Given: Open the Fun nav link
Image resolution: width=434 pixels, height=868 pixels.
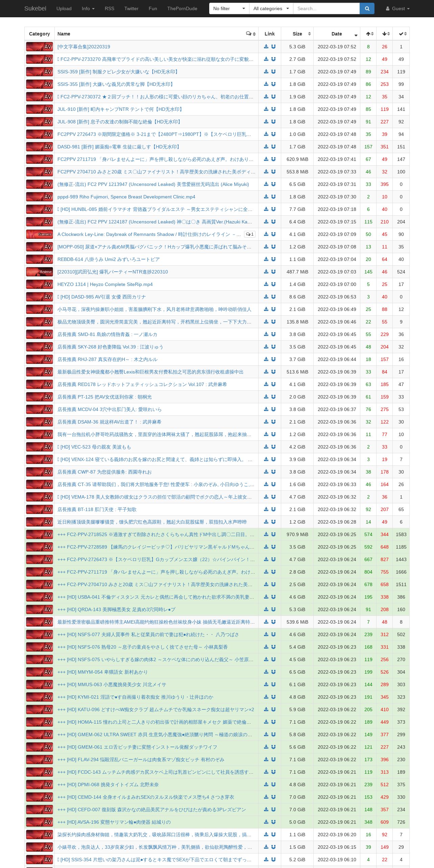Looking at the screenshot, I should click(153, 8).
